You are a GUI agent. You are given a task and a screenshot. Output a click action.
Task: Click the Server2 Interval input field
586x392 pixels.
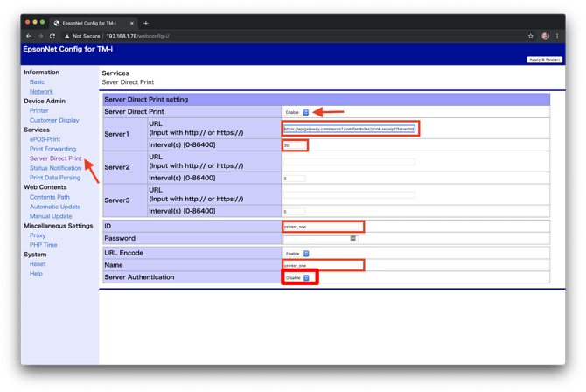click(x=294, y=178)
